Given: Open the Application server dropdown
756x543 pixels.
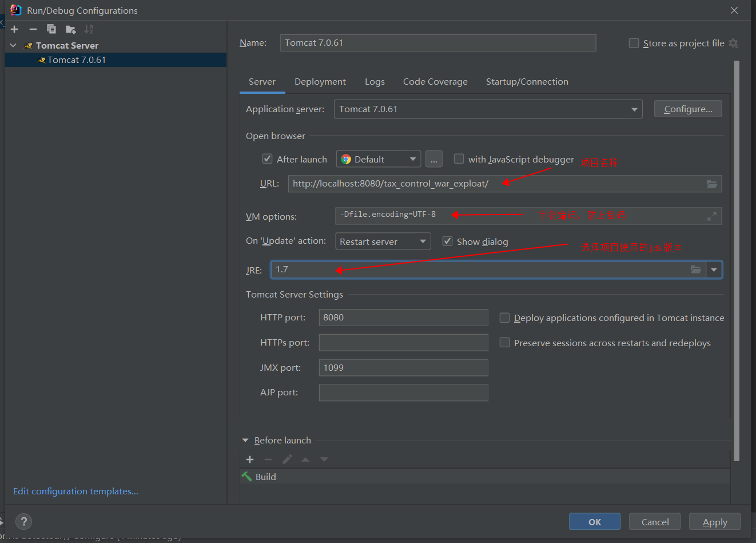Looking at the screenshot, I should click(x=488, y=109).
